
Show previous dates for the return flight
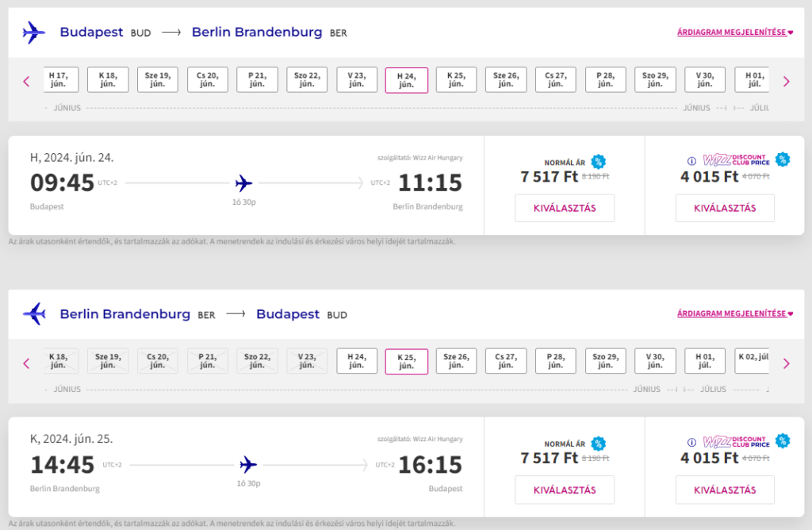click(x=26, y=363)
